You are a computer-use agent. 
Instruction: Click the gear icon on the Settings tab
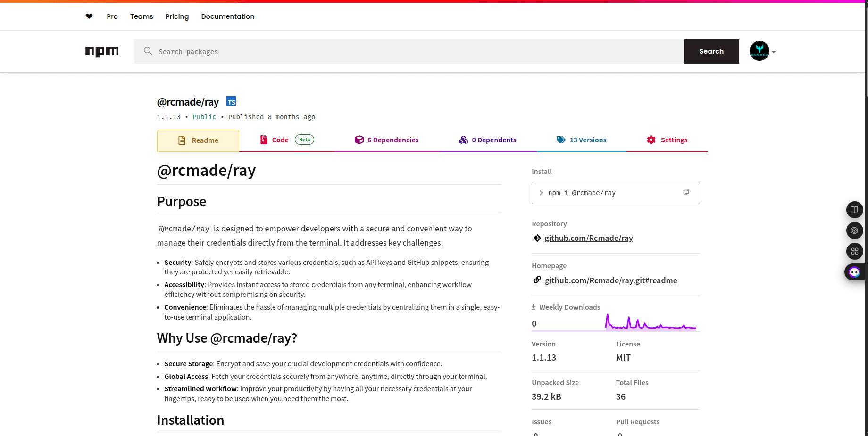tap(651, 140)
